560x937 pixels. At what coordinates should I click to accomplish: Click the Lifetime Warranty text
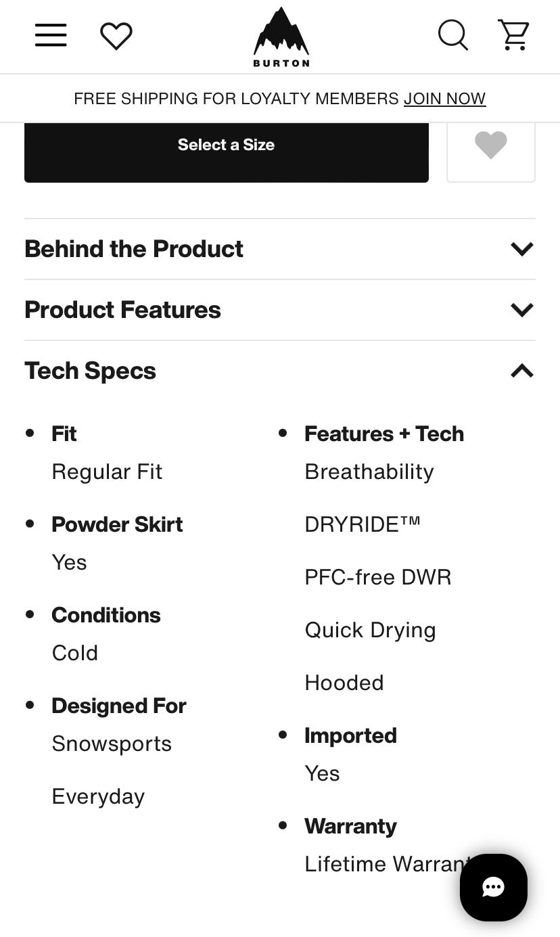pyautogui.click(x=382, y=864)
